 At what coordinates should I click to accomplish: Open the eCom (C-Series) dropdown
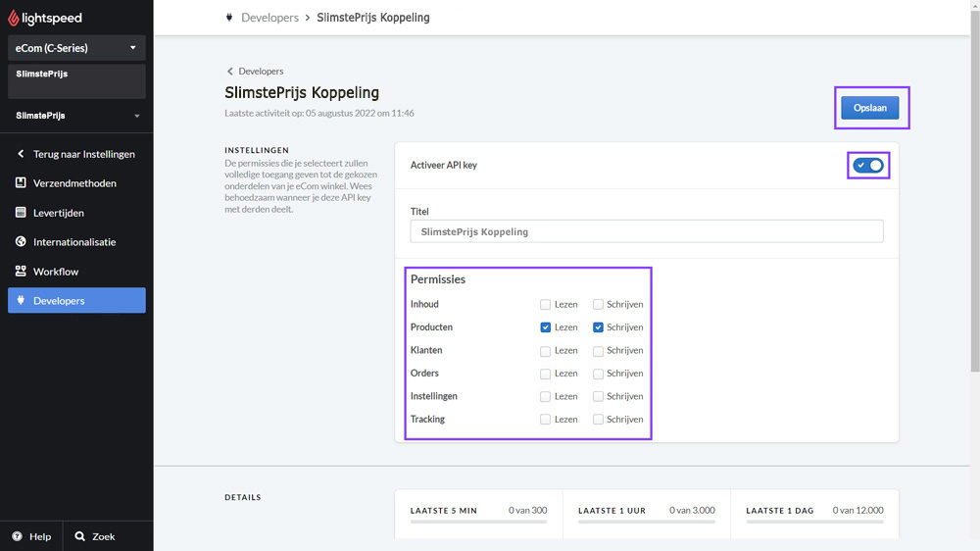tap(76, 47)
